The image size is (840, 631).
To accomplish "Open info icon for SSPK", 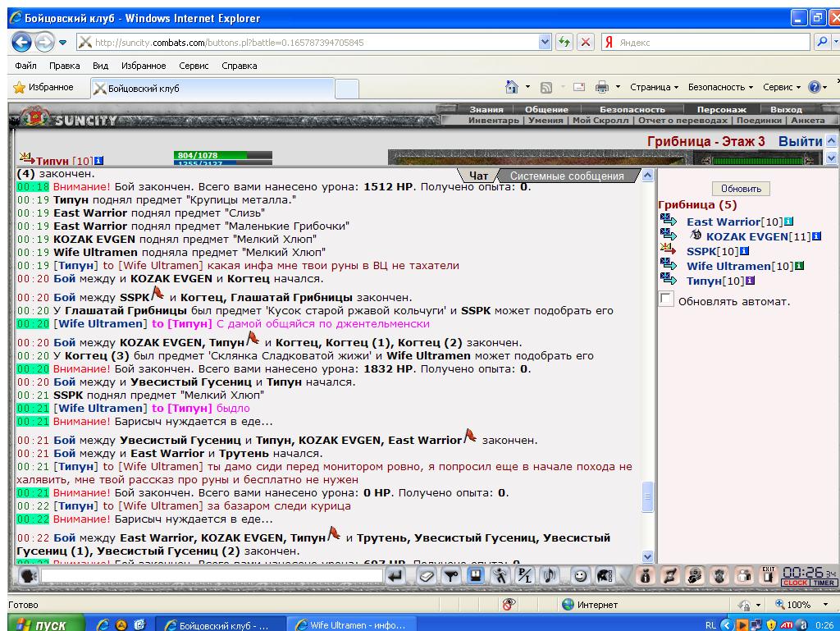I will 744,251.
